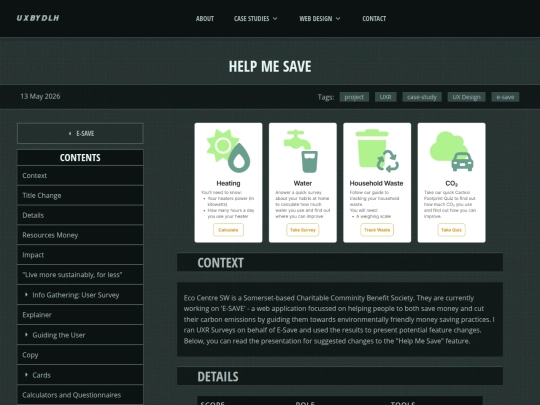The width and height of the screenshot is (540, 405).
Task: Jump to Resources Money in contents
Action: (80, 235)
